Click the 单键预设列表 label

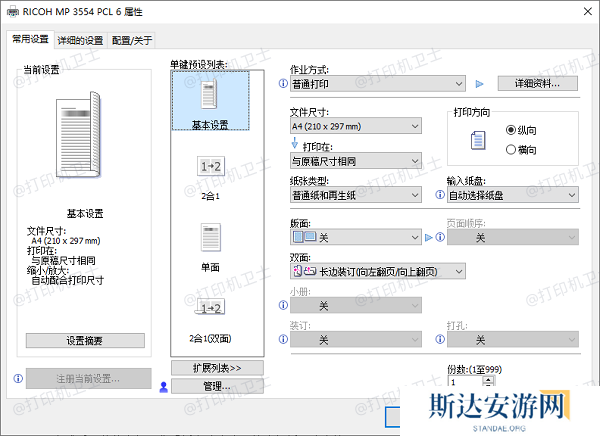point(199,65)
